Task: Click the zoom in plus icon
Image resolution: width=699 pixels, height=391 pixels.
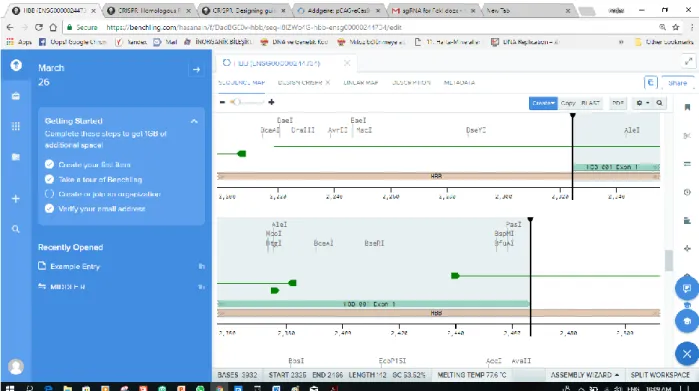Action: [x=271, y=102]
